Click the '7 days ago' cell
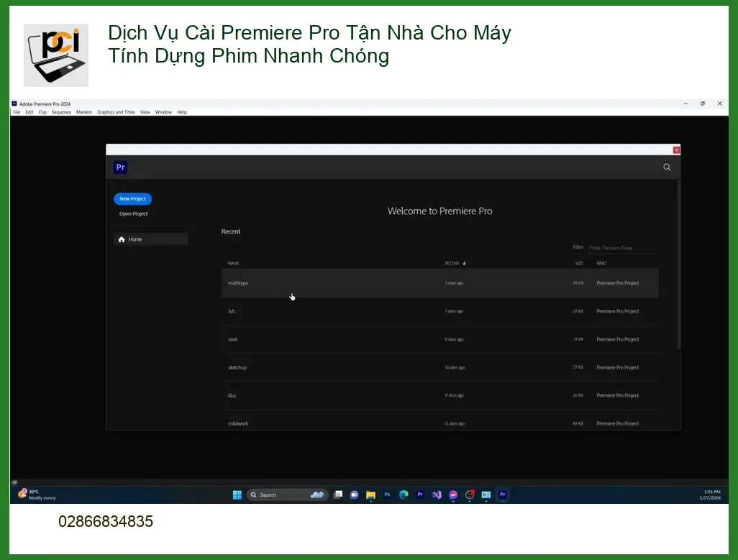This screenshot has height=560, width=738. pyautogui.click(x=454, y=311)
